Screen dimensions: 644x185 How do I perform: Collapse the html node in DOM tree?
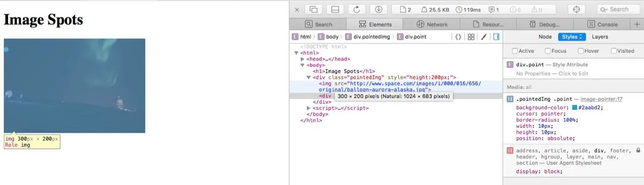point(297,53)
